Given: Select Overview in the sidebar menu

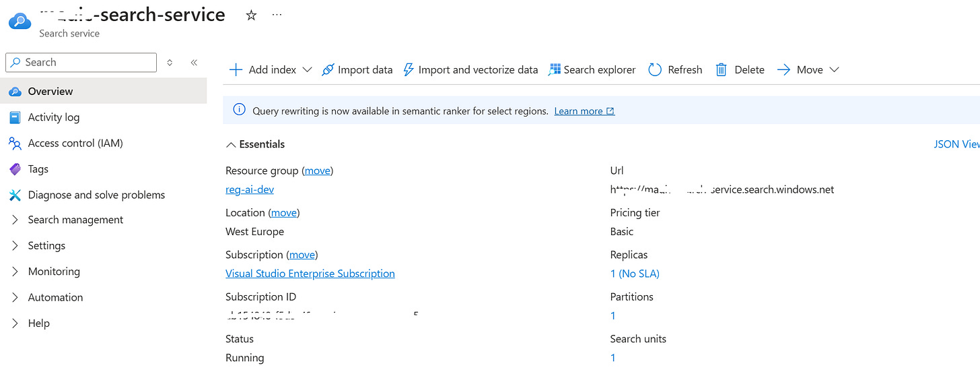Looking at the screenshot, I should click(104, 91).
